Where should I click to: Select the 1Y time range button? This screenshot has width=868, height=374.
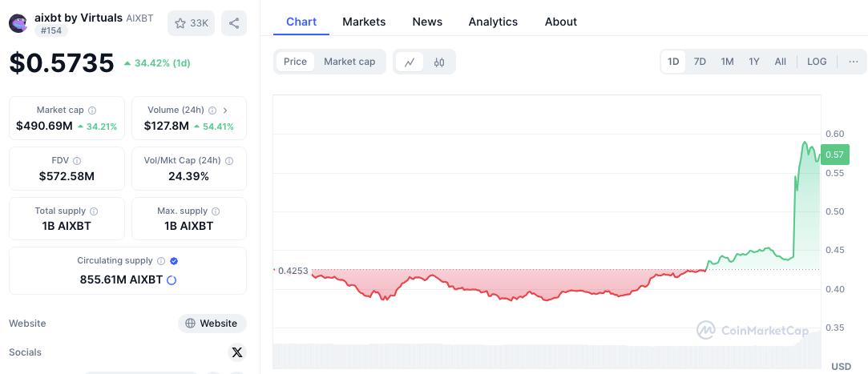point(754,62)
